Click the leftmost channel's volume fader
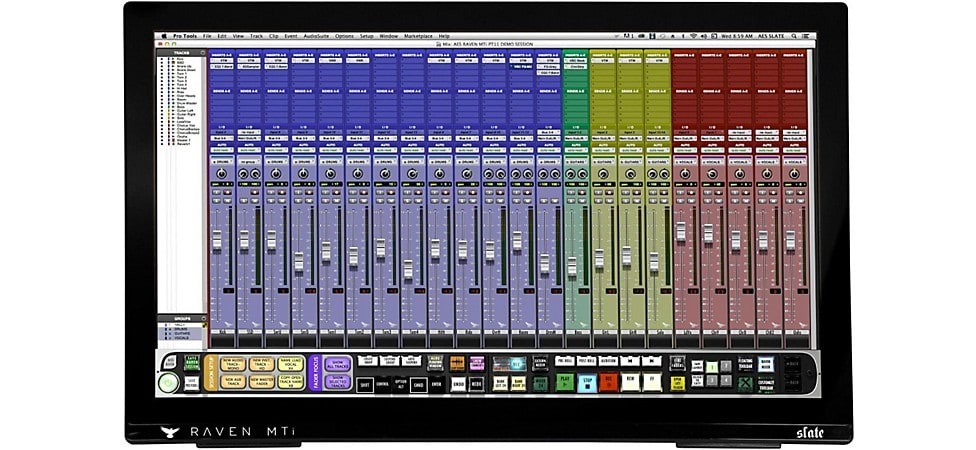The height and width of the screenshot is (450, 976). 217,240
